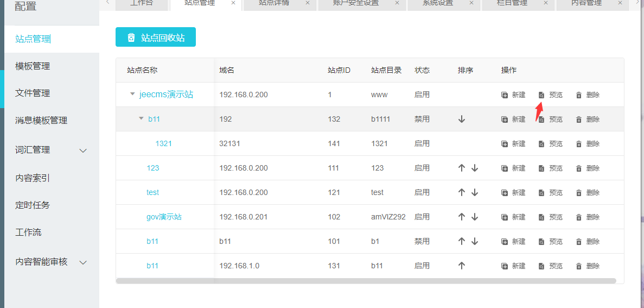Move gov演示站 down in order
Screen dimensions: 644x308
[x=475, y=217]
